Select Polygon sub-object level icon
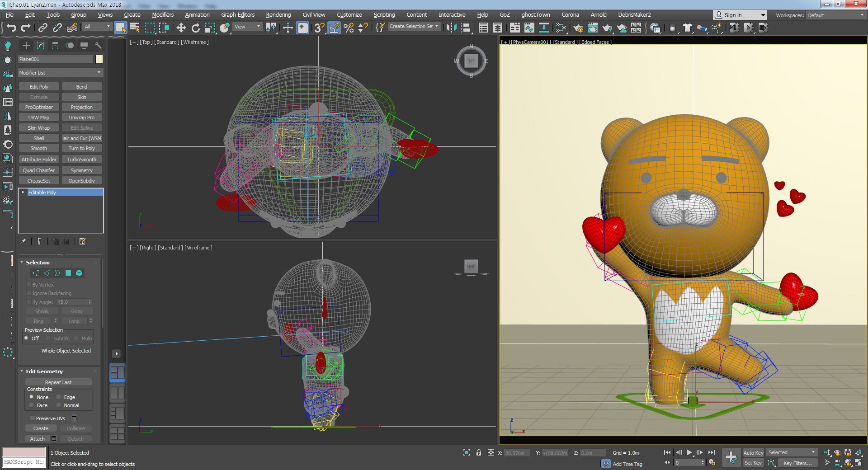This screenshot has height=470, width=868. click(68, 273)
